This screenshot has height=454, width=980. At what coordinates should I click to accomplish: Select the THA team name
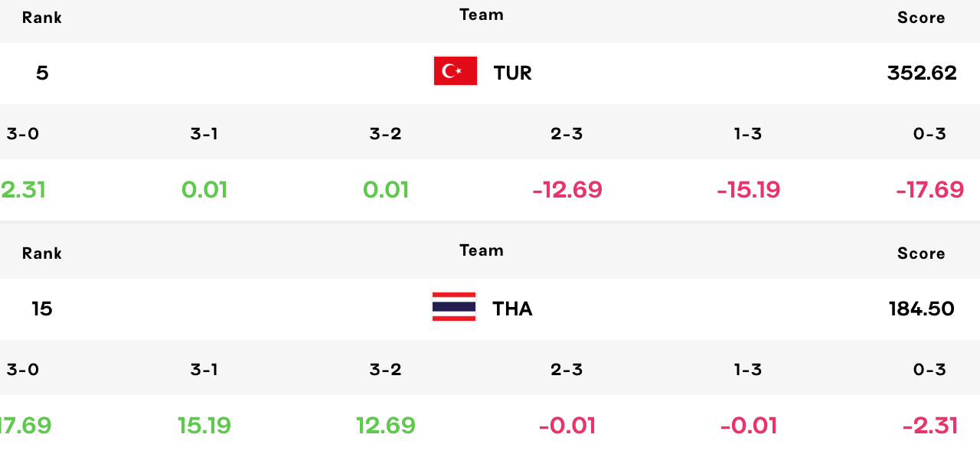coord(512,309)
